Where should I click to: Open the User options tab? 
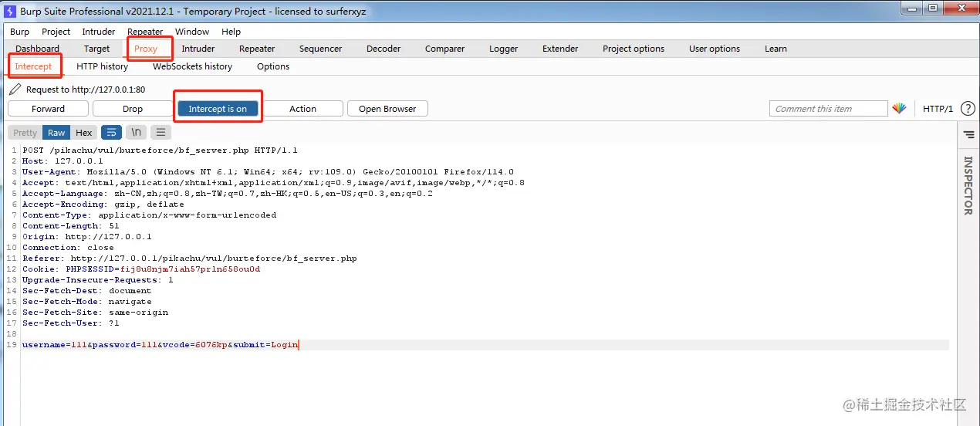715,49
